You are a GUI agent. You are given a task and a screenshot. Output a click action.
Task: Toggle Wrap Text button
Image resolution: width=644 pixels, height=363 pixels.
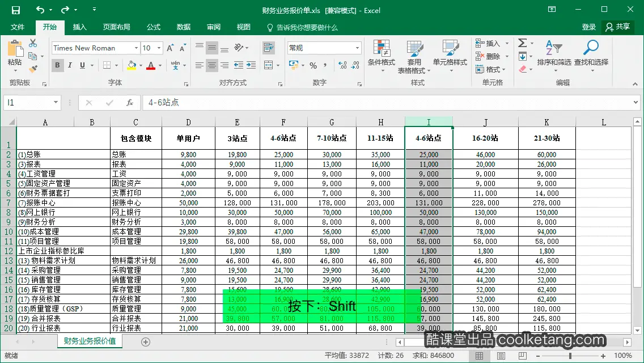coord(269,47)
